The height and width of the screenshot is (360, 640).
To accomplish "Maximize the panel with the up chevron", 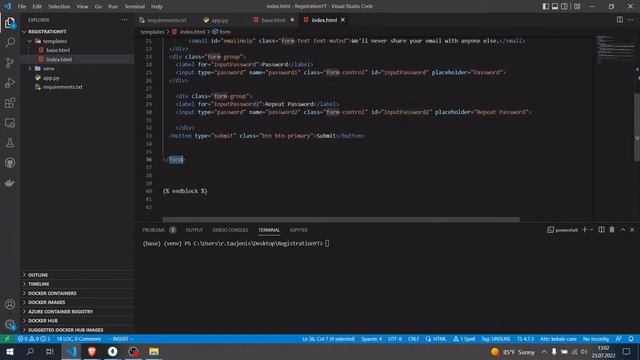I will [622, 230].
